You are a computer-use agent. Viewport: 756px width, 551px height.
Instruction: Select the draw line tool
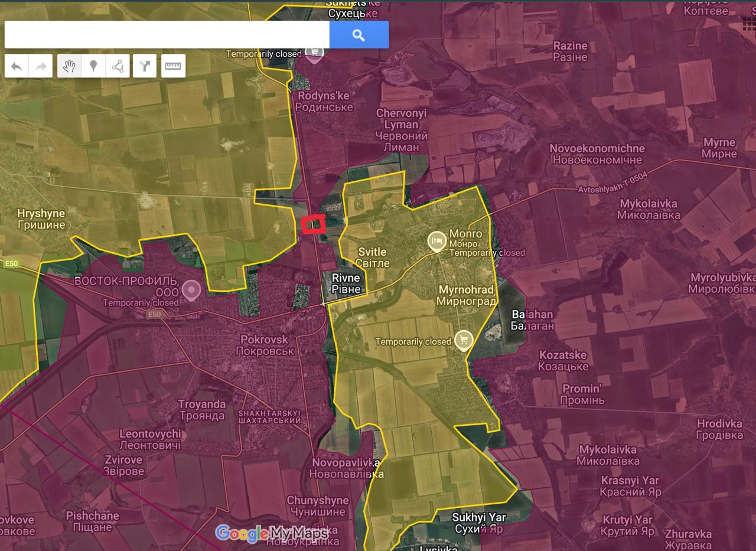(118, 66)
